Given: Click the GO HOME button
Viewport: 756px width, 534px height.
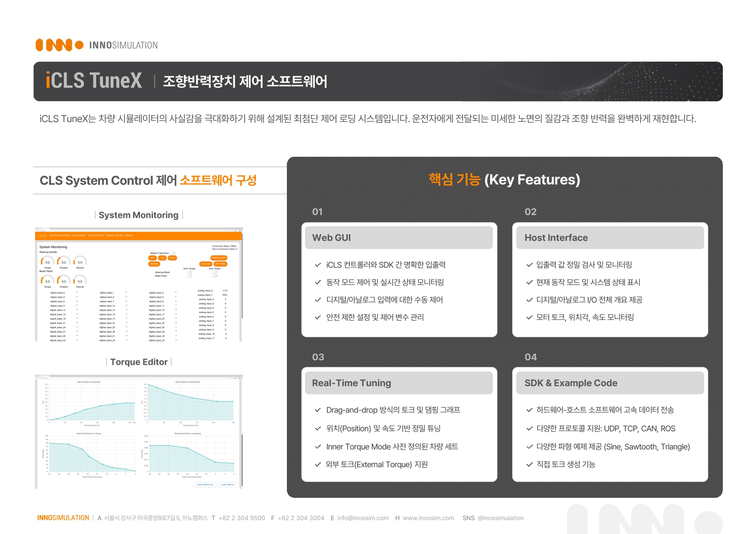Looking at the screenshot, I should [206, 264].
